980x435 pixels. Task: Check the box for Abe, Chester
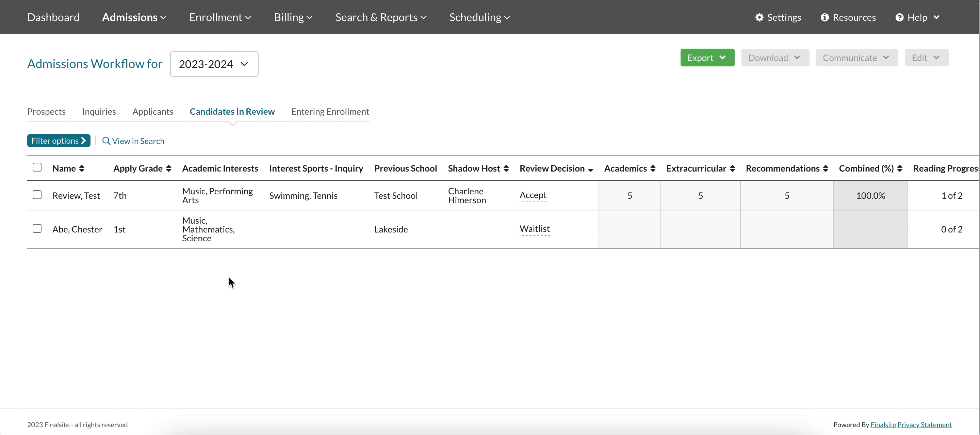[x=37, y=228]
